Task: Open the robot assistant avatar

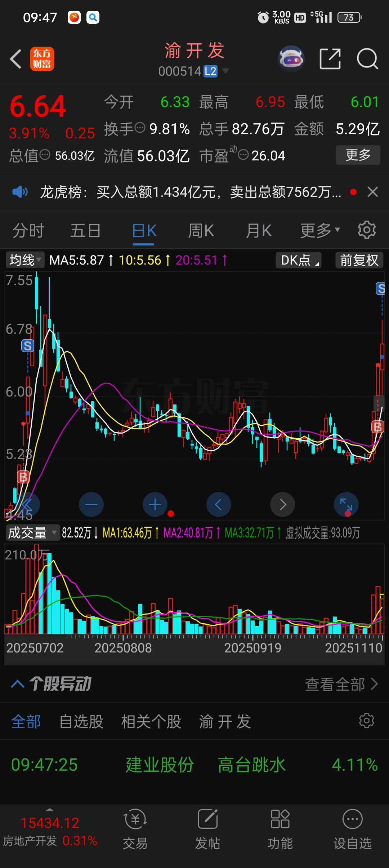Action: [291, 58]
